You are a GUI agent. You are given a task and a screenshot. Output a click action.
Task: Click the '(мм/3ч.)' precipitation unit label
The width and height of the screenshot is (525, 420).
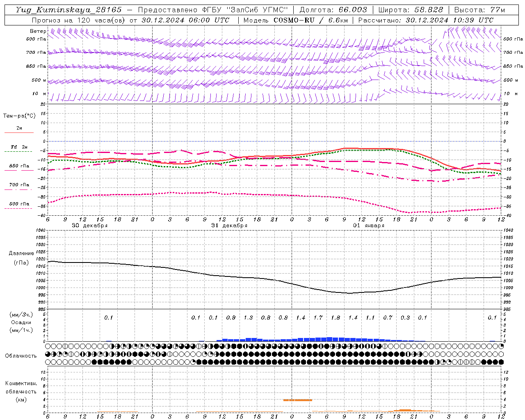(21, 315)
